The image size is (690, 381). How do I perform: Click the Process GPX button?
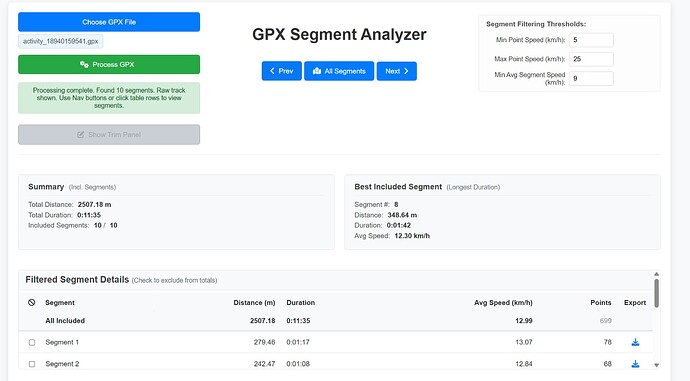tap(109, 64)
